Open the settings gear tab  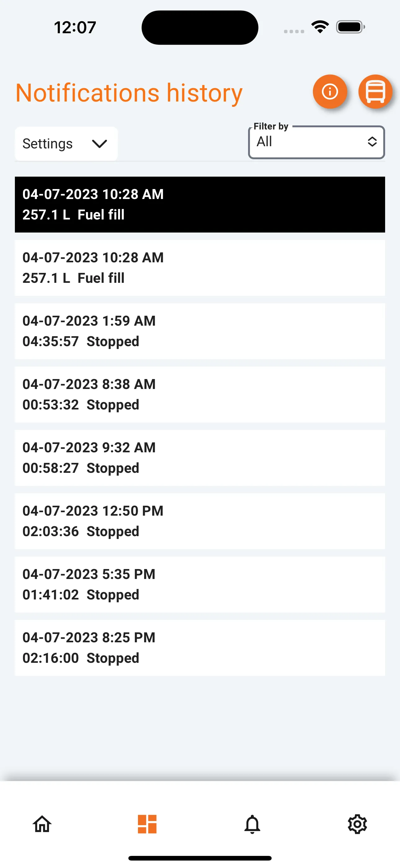357,824
